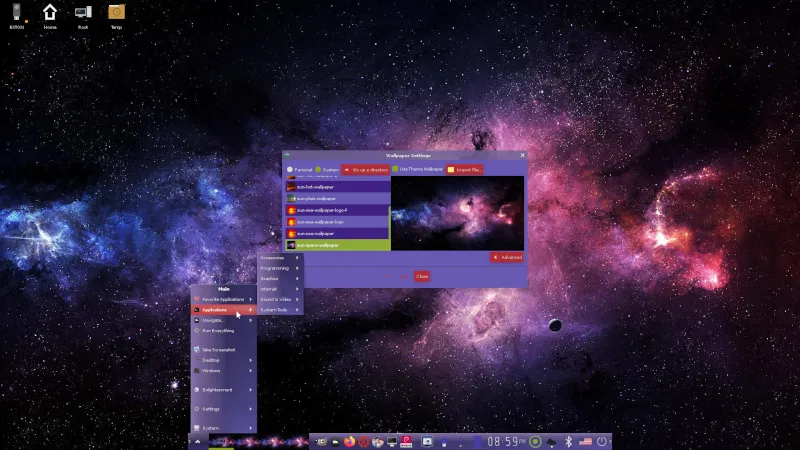Click the Bluetooth icon in the shelf
Screen dimensions: 800x450
568,441
